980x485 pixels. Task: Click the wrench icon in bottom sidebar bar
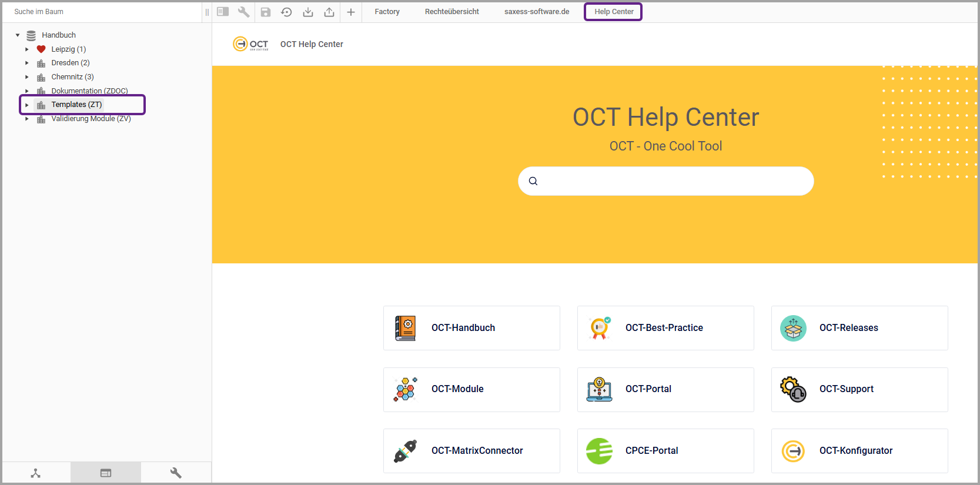176,473
